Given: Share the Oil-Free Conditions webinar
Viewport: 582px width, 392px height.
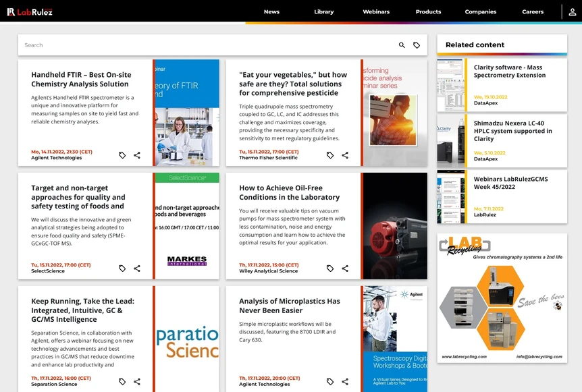Looking at the screenshot, I should tap(345, 268).
